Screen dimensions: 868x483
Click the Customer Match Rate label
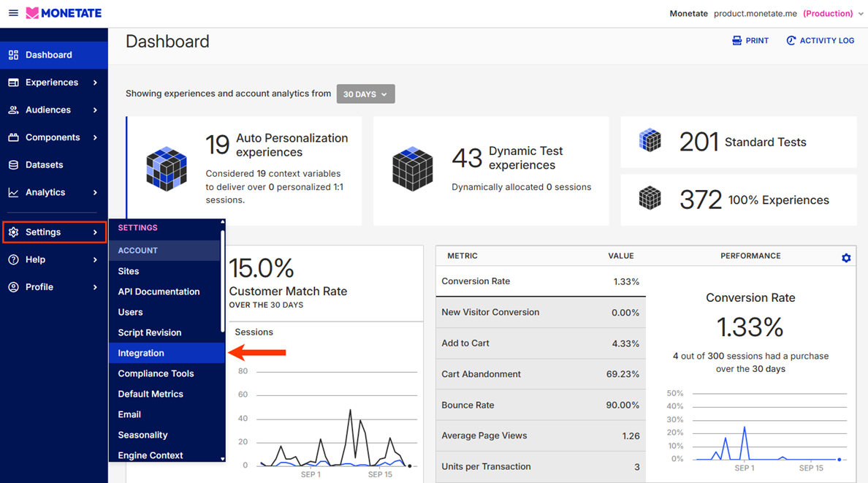pyautogui.click(x=288, y=292)
